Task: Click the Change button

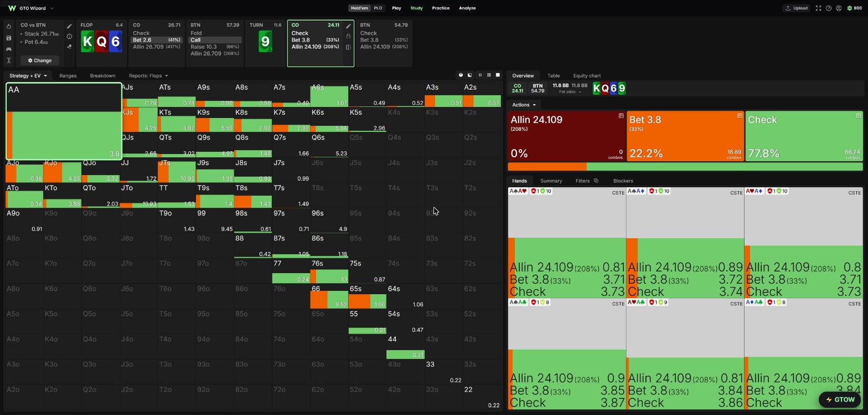Action: coord(40,60)
